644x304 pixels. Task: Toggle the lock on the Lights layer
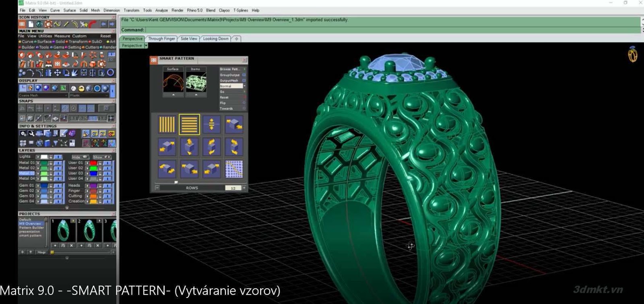point(51,157)
